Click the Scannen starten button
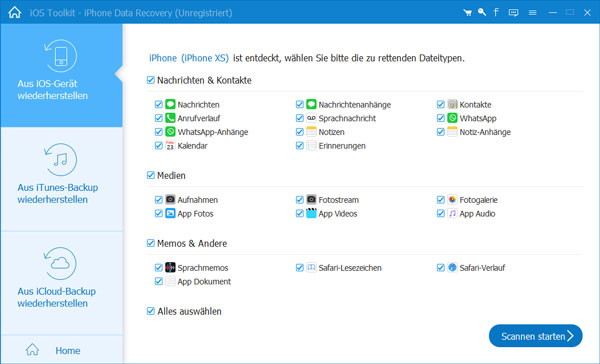The width and height of the screenshot is (600, 364). pyautogui.click(x=535, y=336)
